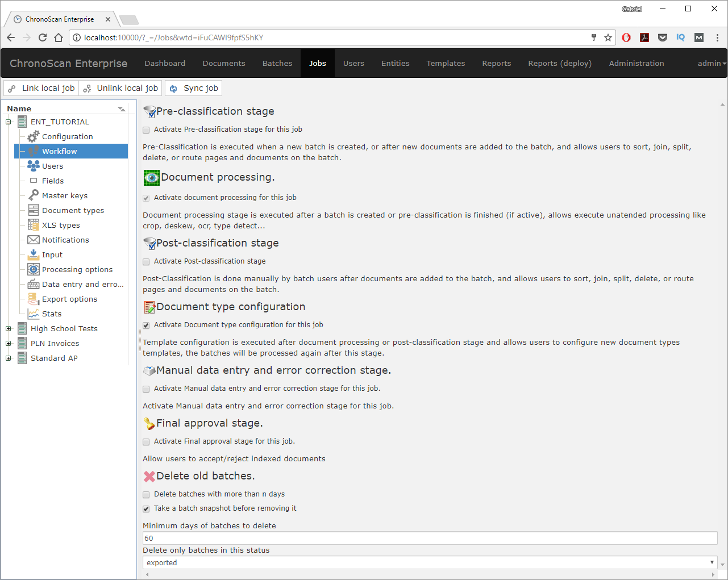This screenshot has width=728, height=580.
Task: Enable Activate Pre-classification stage checkbox
Action: point(146,130)
